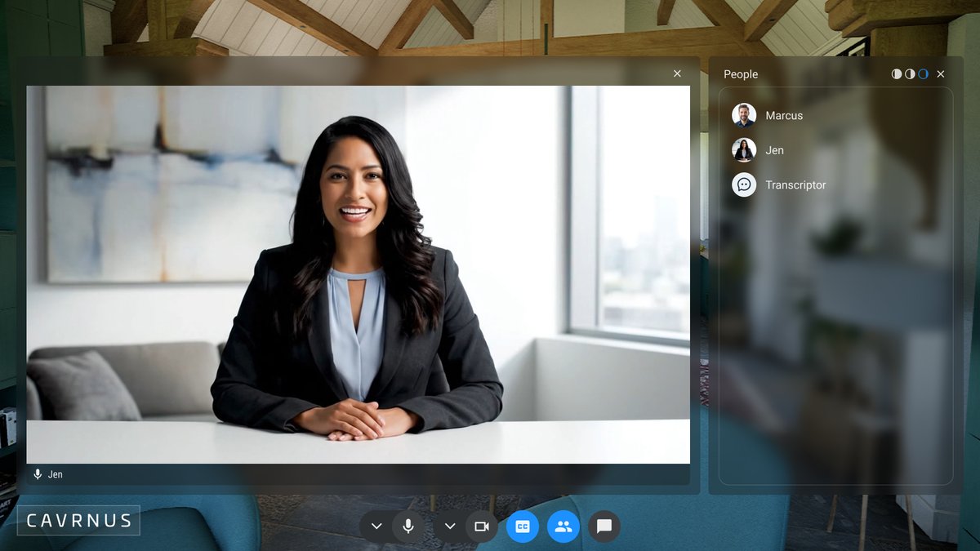980x551 pixels.
Task: Mute the microphone in the bottom toolbar
Action: coord(408,527)
